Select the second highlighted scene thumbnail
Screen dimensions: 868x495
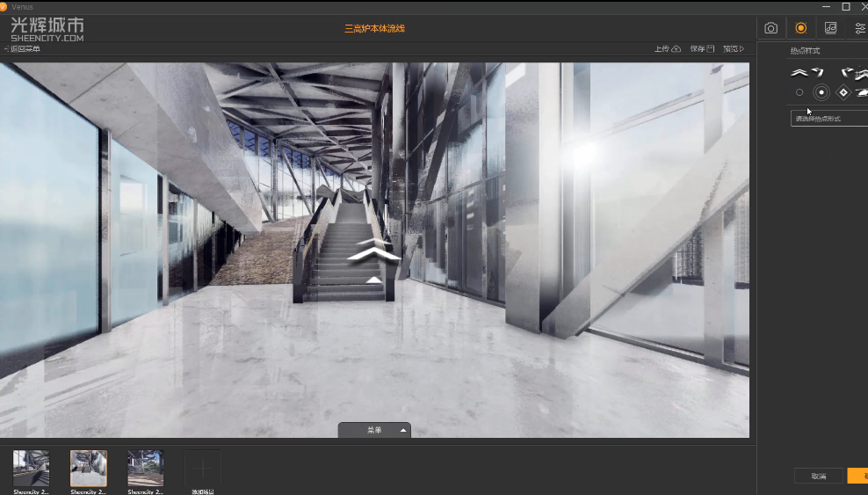(x=89, y=468)
